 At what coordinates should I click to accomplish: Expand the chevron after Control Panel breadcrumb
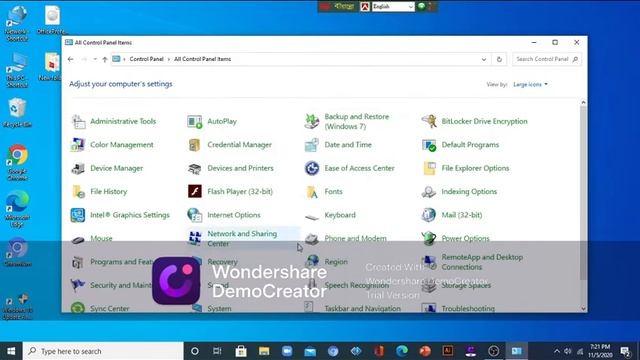pyautogui.click(x=169, y=59)
